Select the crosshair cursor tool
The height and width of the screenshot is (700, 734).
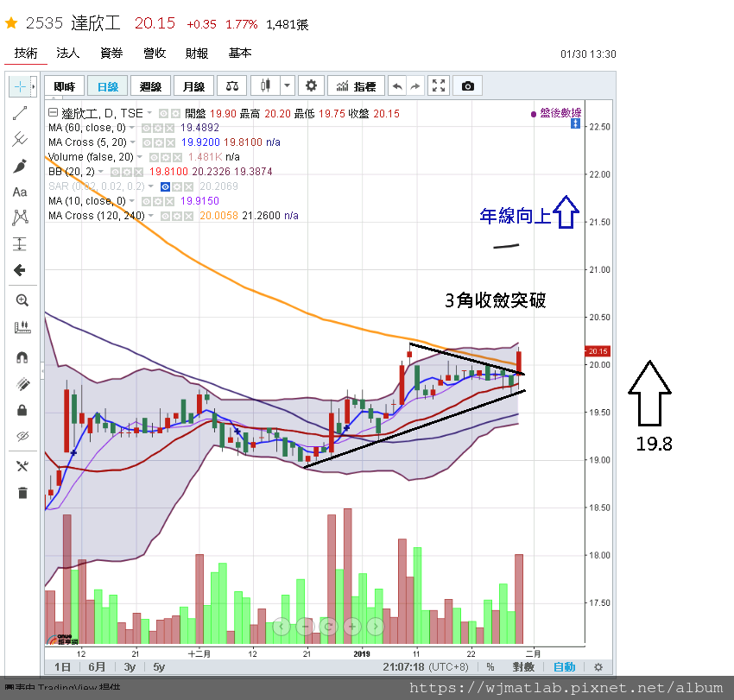20,86
